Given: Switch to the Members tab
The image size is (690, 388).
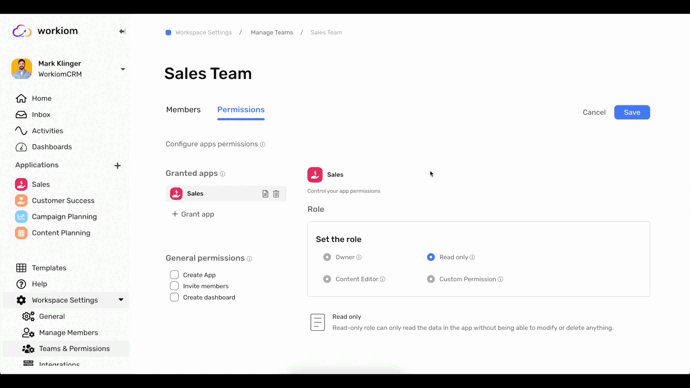Looking at the screenshot, I should [183, 110].
